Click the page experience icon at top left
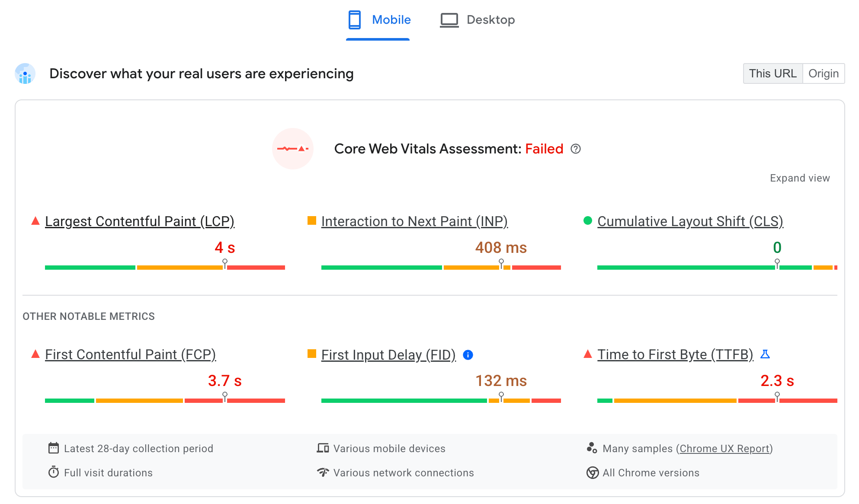859x504 pixels. [x=25, y=73]
